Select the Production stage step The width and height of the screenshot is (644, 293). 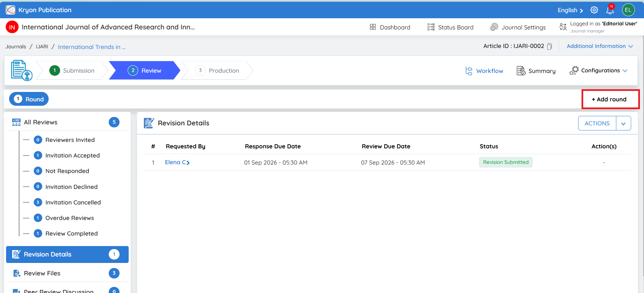[217, 70]
